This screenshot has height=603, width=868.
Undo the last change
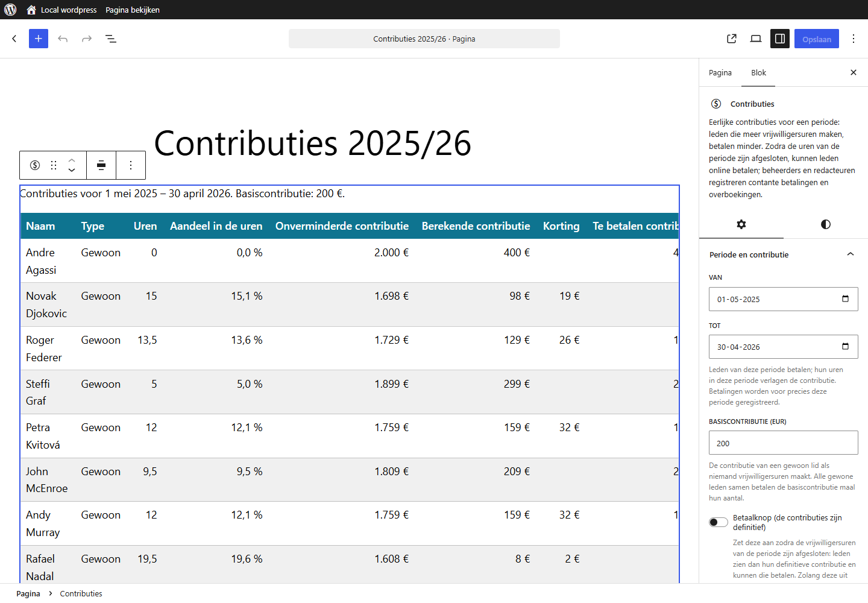63,39
